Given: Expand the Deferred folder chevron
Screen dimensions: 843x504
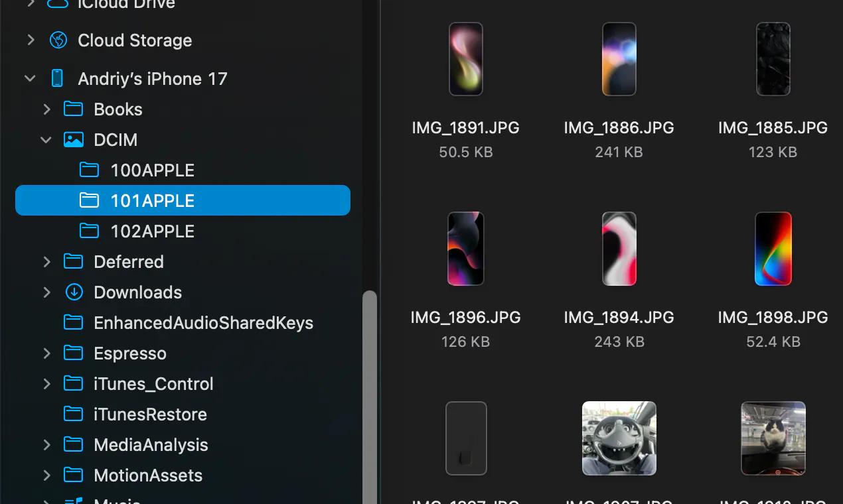Looking at the screenshot, I should coord(46,262).
